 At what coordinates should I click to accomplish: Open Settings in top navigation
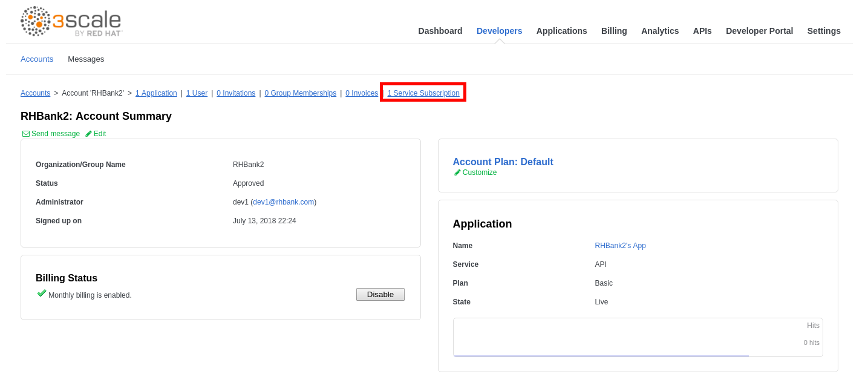pos(823,31)
